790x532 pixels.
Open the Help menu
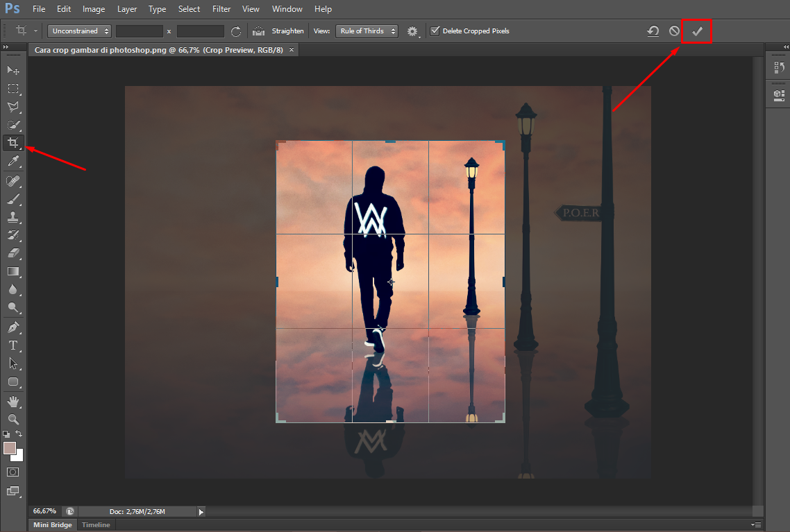(323, 9)
